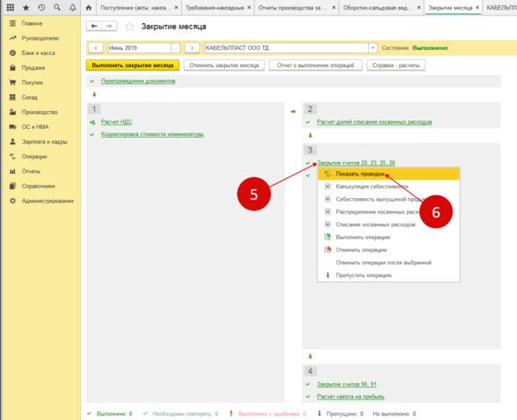Click the period field Июнь 2019
Image resolution: width=517 pixels, height=420 pixels.
(x=139, y=48)
